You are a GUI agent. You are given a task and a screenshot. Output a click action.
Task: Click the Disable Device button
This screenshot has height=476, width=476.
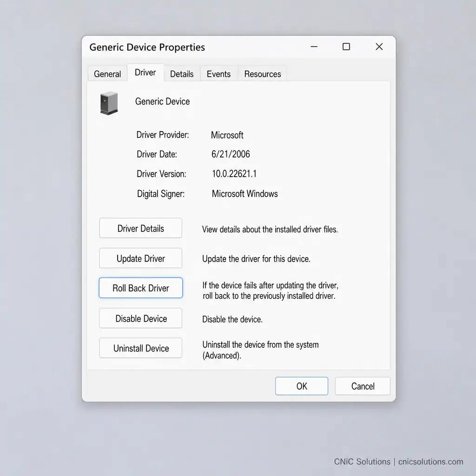point(140,318)
